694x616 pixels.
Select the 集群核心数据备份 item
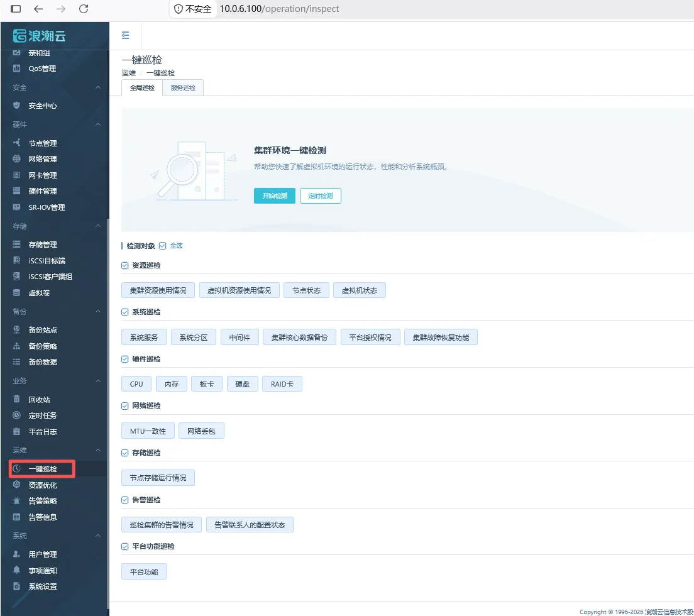pos(300,337)
